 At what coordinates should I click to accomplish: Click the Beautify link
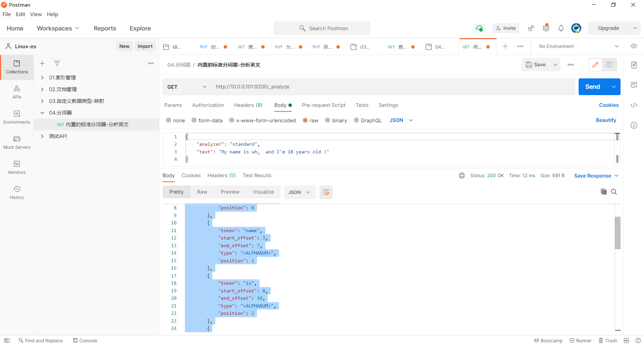click(606, 120)
